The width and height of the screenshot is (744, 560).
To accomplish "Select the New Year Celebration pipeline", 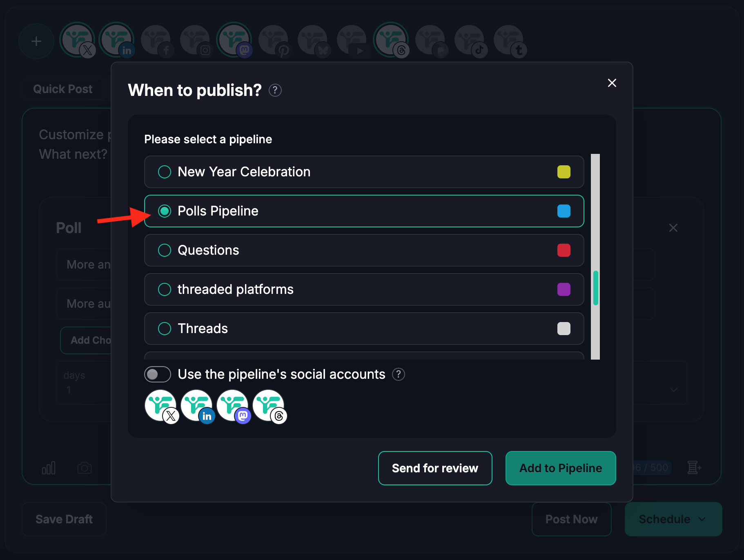I will [x=165, y=172].
